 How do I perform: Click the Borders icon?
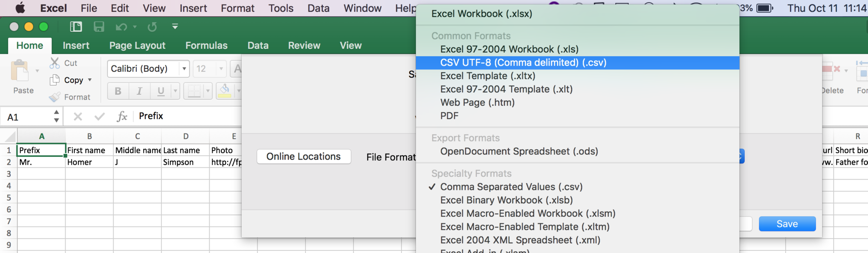click(x=194, y=91)
